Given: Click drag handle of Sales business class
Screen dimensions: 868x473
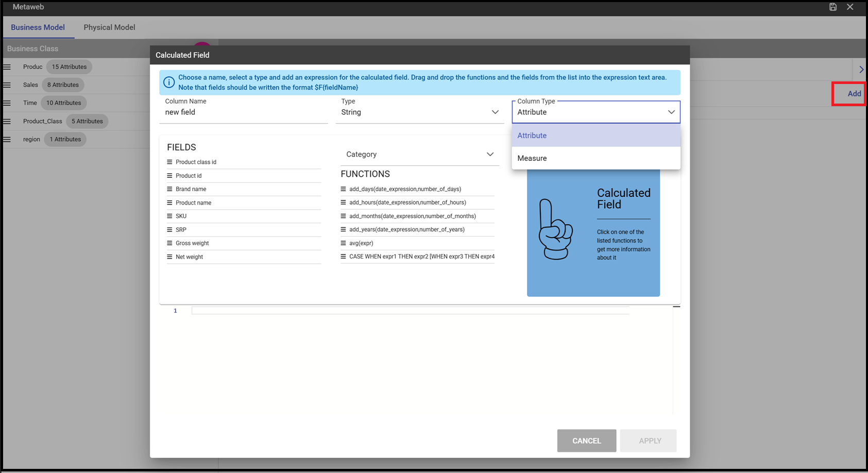Looking at the screenshot, I should tap(7, 85).
